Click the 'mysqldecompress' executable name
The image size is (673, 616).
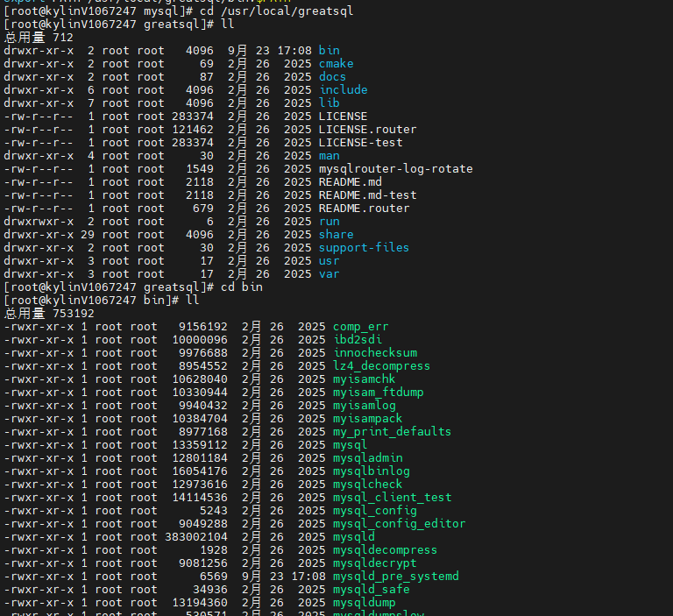tap(385, 550)
